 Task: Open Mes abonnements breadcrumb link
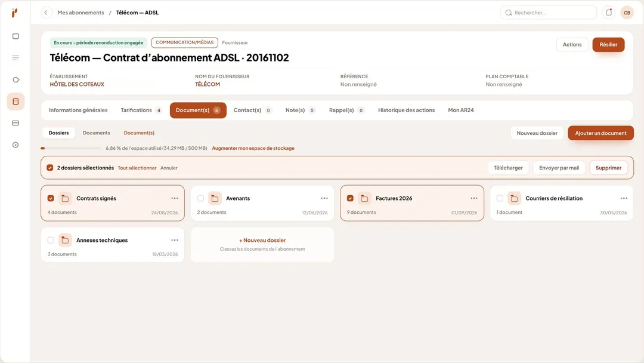pos(80,13)
